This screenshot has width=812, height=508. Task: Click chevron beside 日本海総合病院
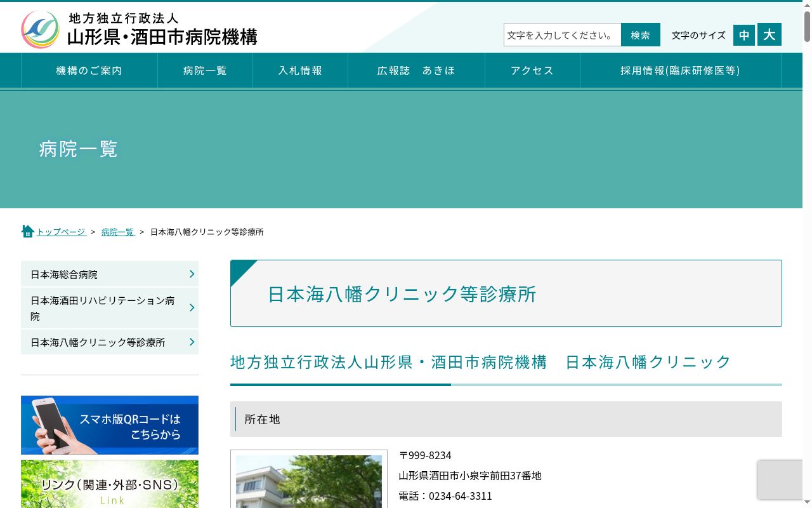pos(192,274)
